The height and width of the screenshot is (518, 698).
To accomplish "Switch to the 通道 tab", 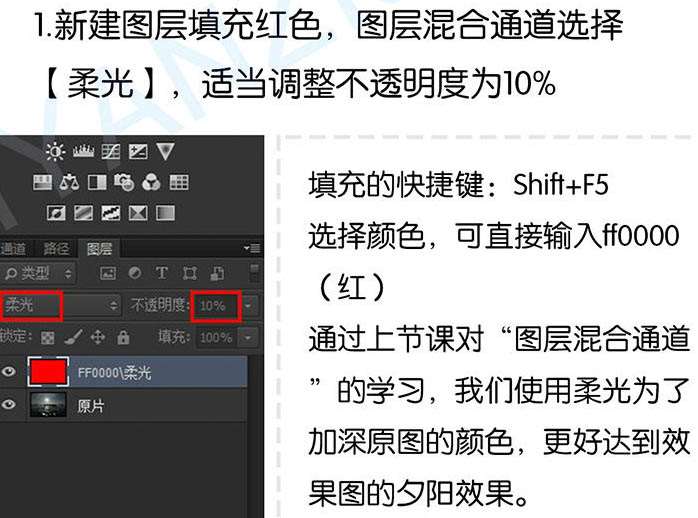I will 13,249.
